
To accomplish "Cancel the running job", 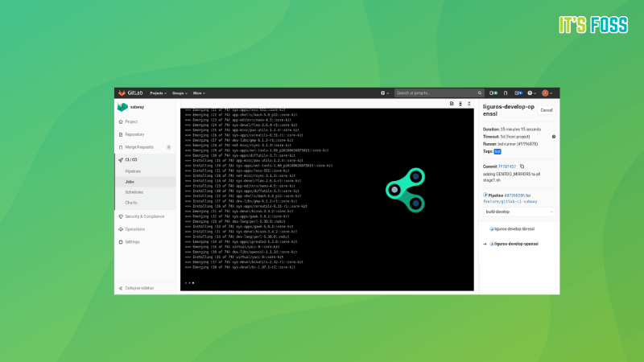I will 547,109.
